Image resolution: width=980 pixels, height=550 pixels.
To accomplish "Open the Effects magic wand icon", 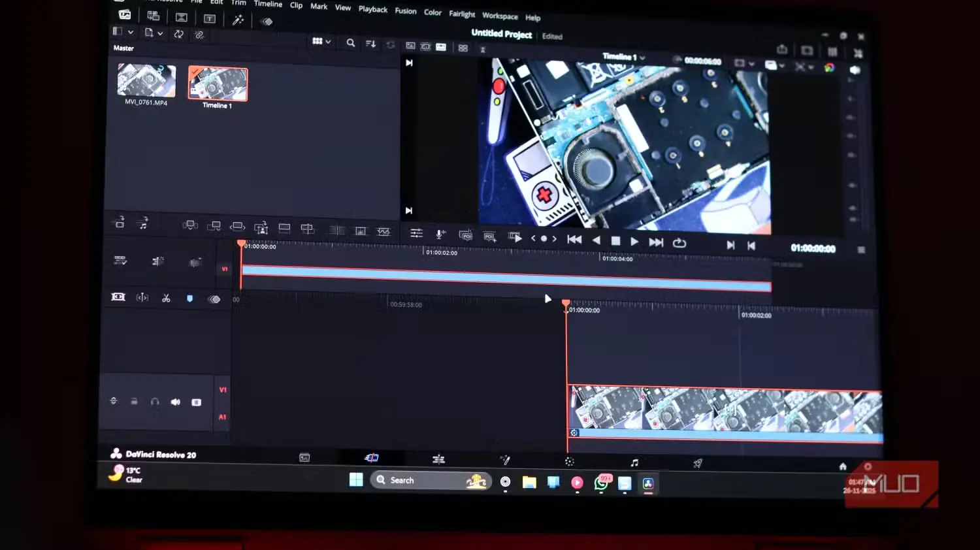I will point(238,20).
